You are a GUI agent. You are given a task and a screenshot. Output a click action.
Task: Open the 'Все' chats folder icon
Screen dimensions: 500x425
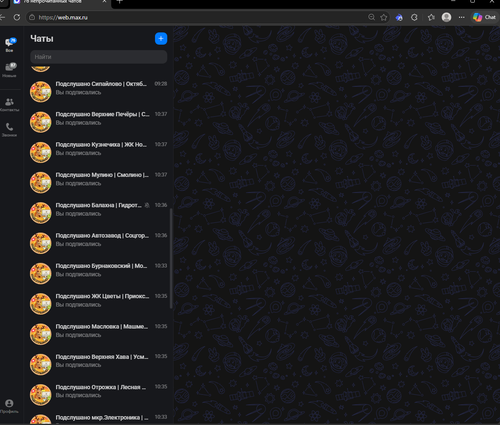click(x=10, y=45)
